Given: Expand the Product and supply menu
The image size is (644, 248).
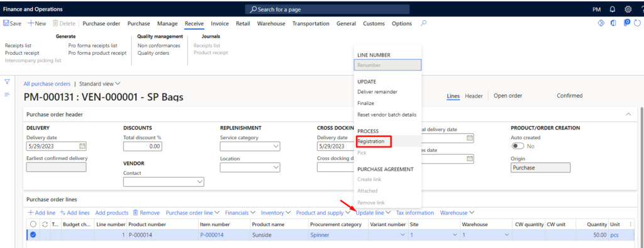Looking at the screenshot, I should point(323,213).
